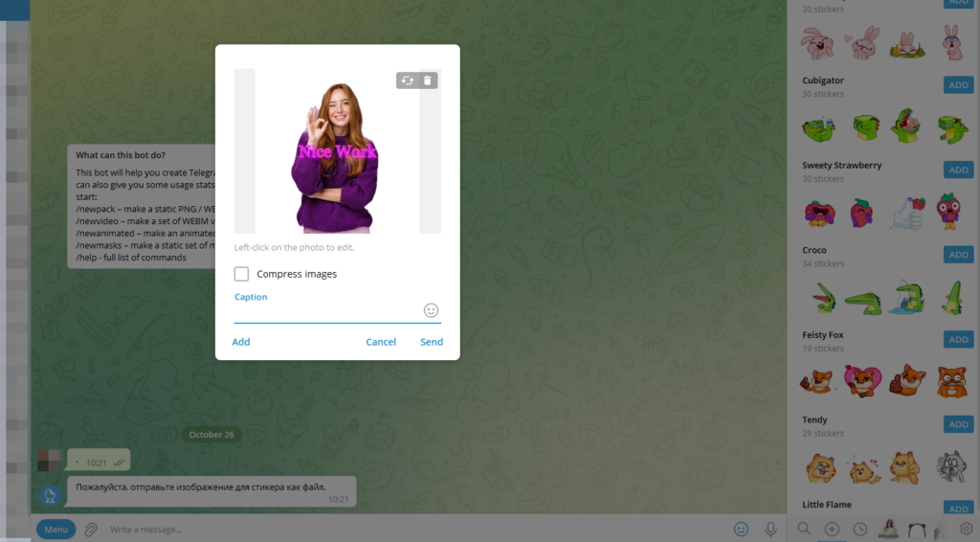Image resolution: width=980 pixels, height=542 pixels.
Task: Click the fourth Cubigator dancing sticker
Action: [x=953, y=128]
